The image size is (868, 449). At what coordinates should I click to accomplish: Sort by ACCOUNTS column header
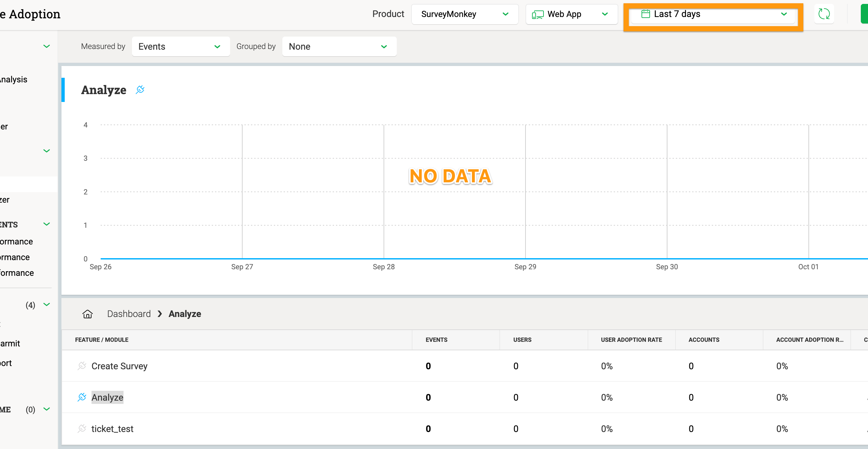coord(704,340)
